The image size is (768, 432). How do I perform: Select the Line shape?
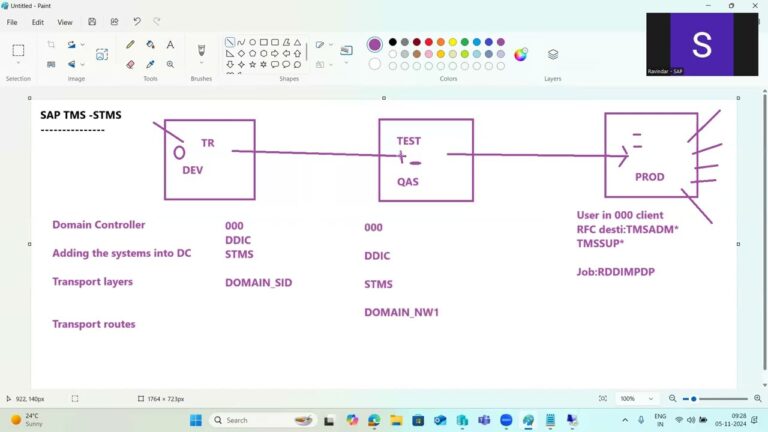[230, 42]
